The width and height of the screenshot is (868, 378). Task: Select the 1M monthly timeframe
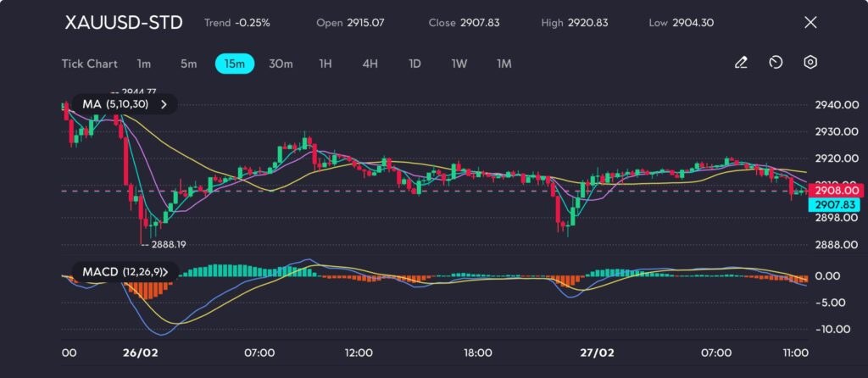coord(504,64)
